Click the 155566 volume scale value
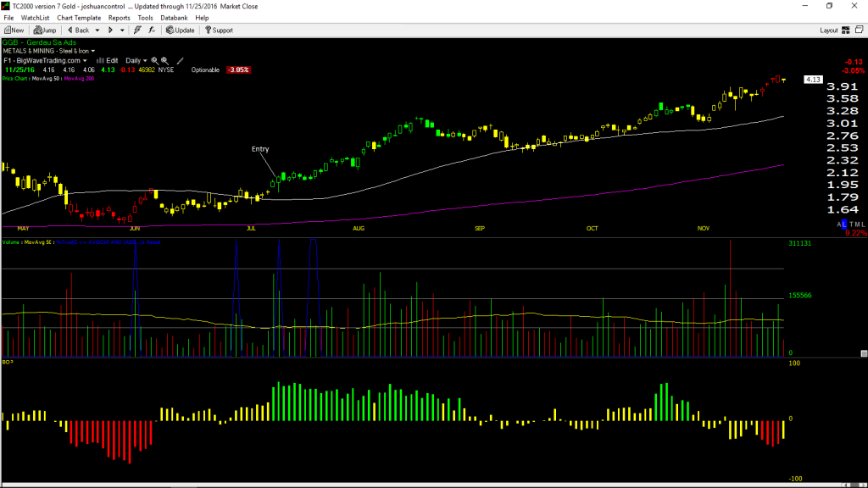The width and height of the screenshot is (868, 488). [800, 296]
